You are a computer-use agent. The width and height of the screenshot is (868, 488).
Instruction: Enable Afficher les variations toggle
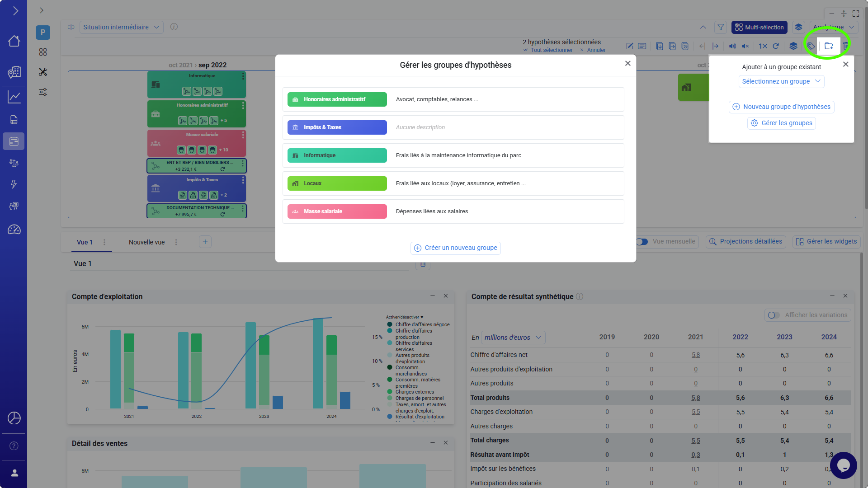(774, 315)
